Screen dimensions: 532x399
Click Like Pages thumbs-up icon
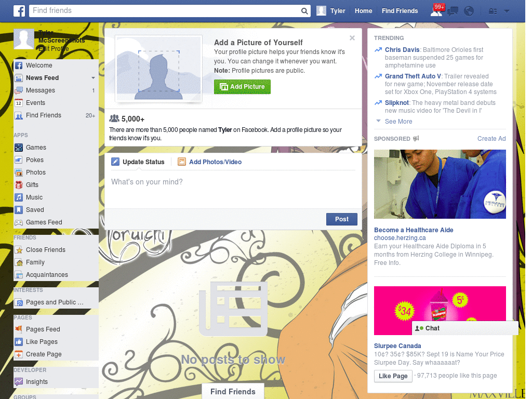click(19, 342)
